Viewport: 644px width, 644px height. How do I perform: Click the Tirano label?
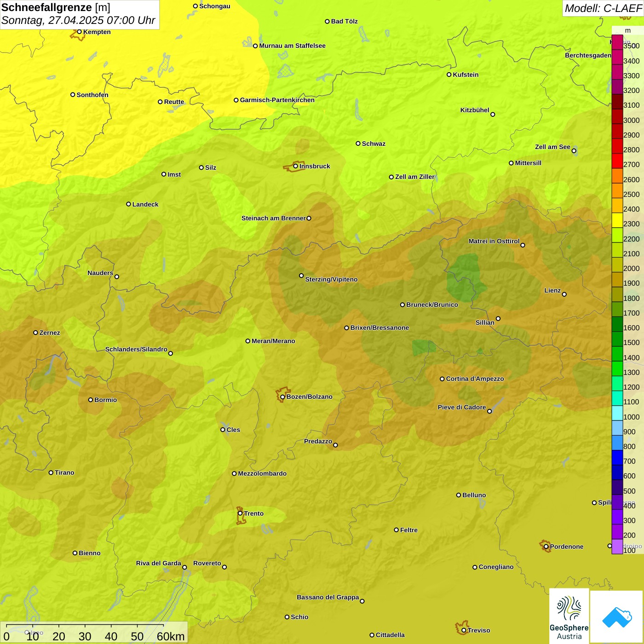click(x=64, y=472)
